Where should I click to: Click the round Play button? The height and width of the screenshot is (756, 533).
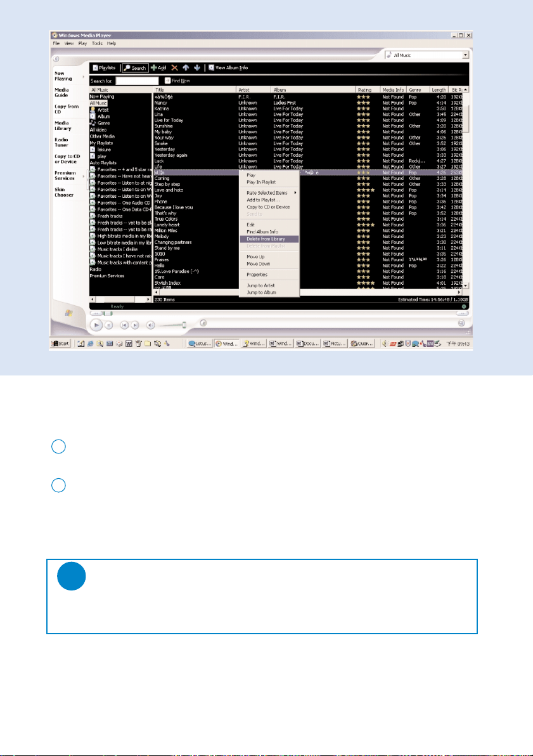pyautogui.click(x=96, y=325)
